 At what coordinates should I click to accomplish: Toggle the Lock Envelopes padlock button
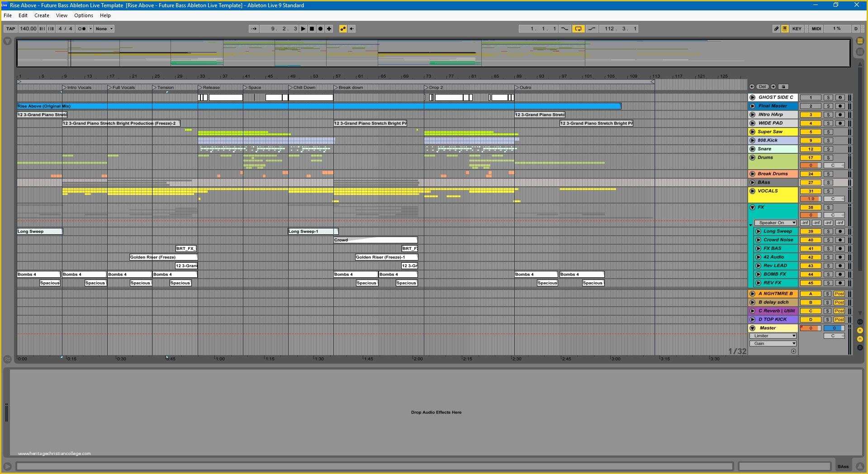click(784, 86)
